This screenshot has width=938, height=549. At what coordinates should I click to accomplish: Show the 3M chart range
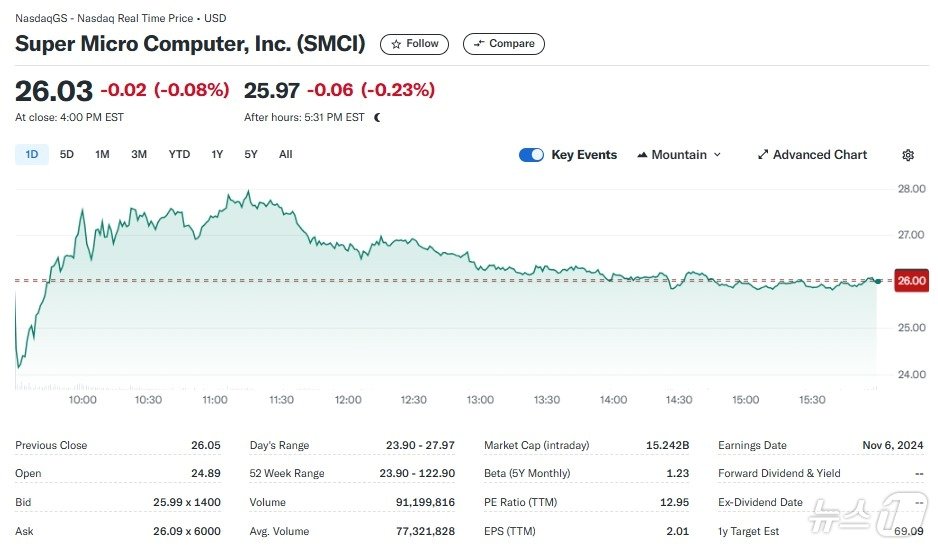[x=139, y=154]
